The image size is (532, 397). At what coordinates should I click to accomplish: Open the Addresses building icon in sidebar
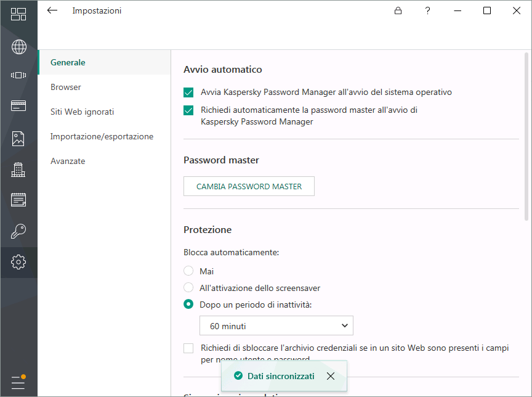point(18,170)
